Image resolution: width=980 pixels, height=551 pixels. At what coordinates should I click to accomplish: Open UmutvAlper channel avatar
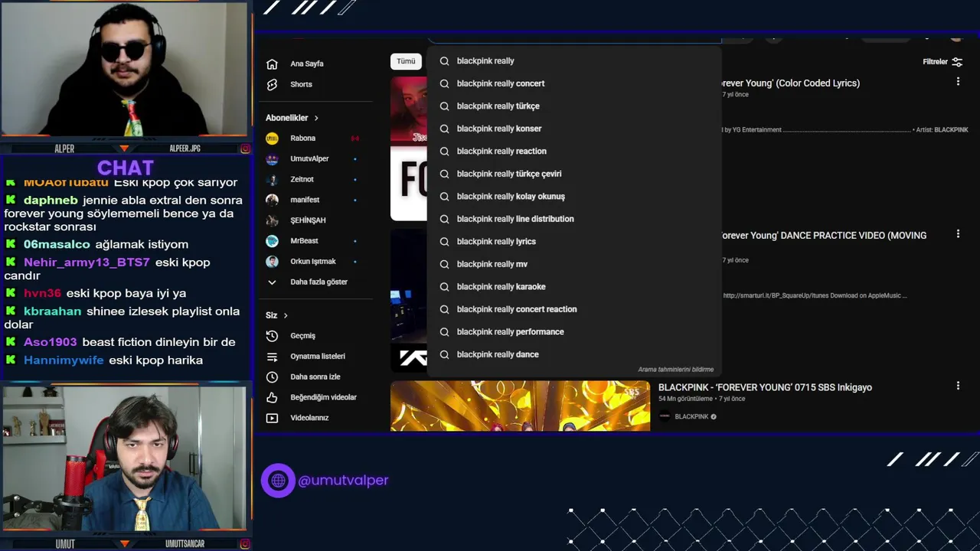click(272, 159)
